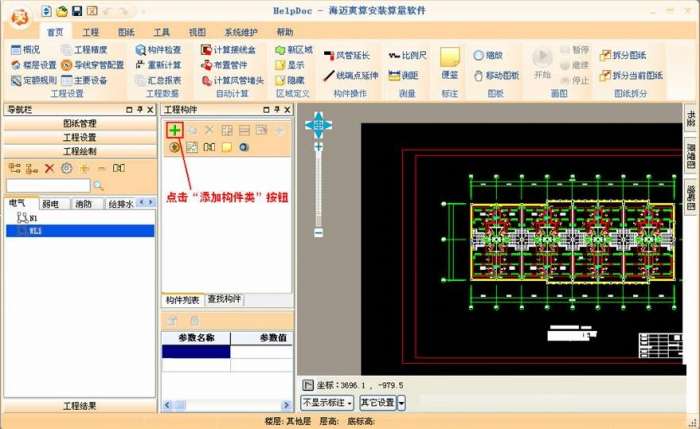Switch to 查找构件 tab

pos(224,299)
